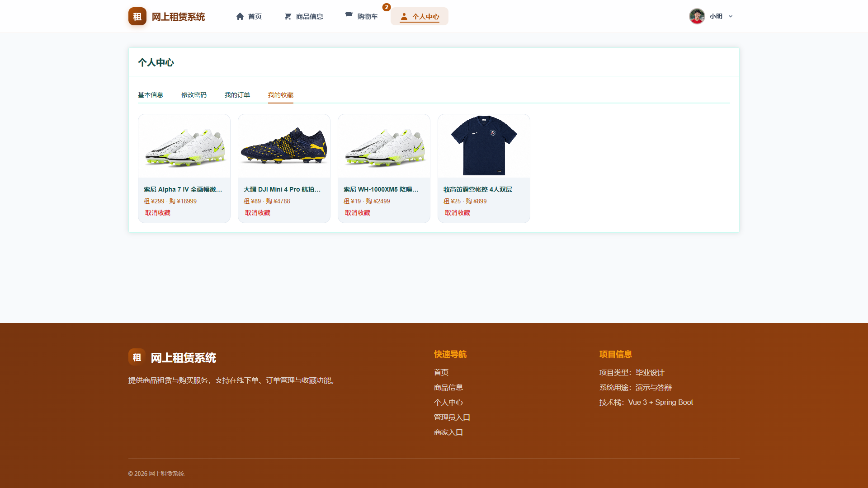
Task: Open the footer 商家入口 link
Action: [x=448, y=432]
